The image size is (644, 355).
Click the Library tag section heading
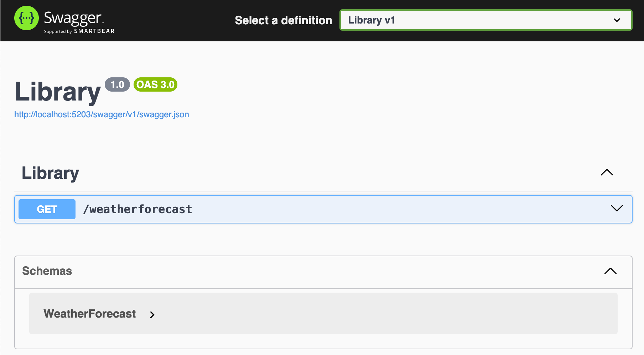click(50, 173)
